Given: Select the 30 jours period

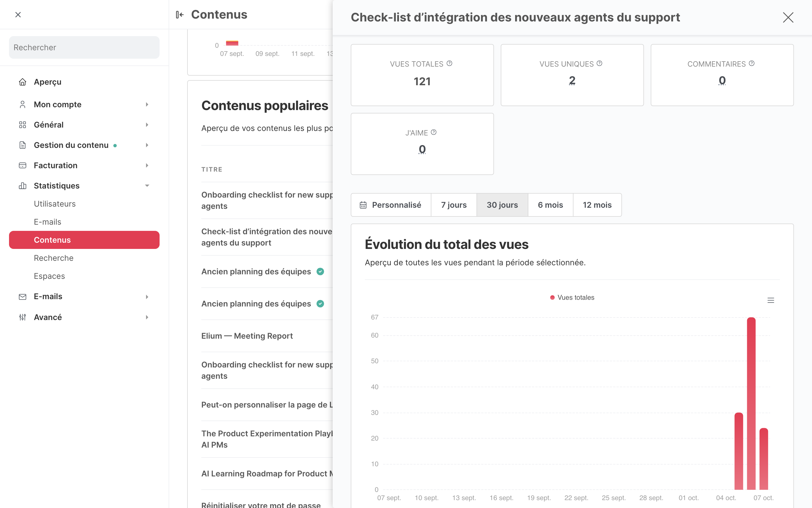Looking at the screenshot, I should 502,205.
